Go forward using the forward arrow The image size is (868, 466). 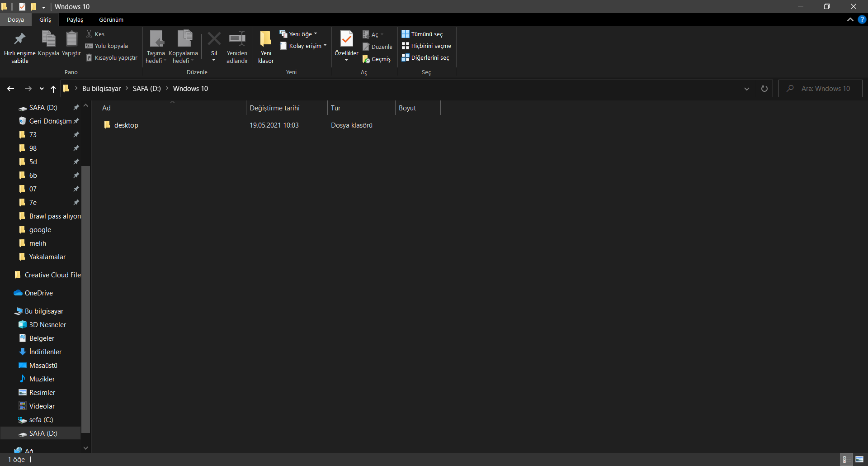pos(28,89)
